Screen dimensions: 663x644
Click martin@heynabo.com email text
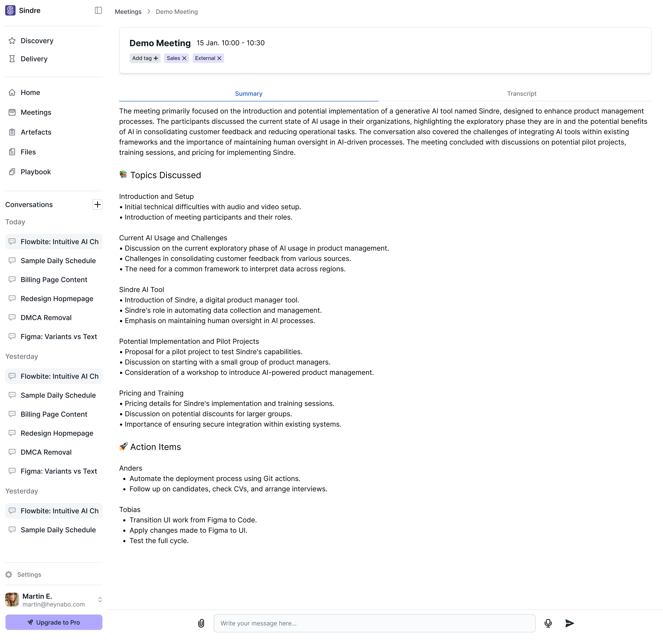[x=54, y=604]
